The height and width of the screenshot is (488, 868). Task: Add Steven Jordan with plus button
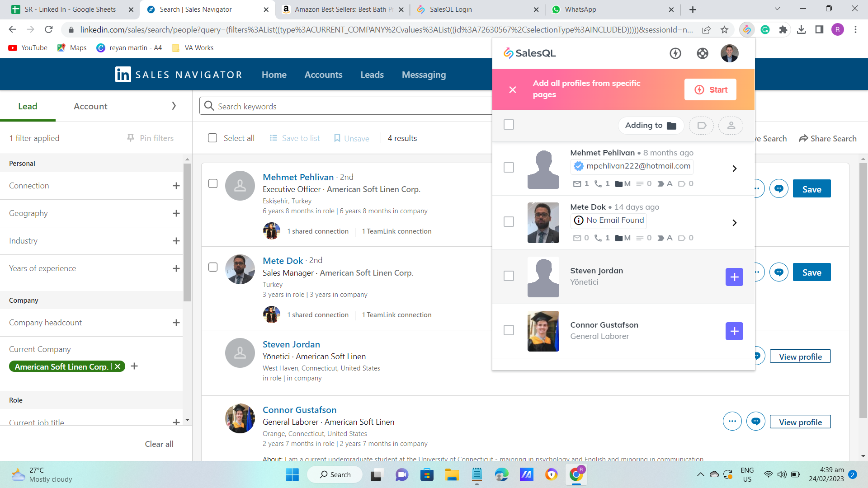point(734,277)
